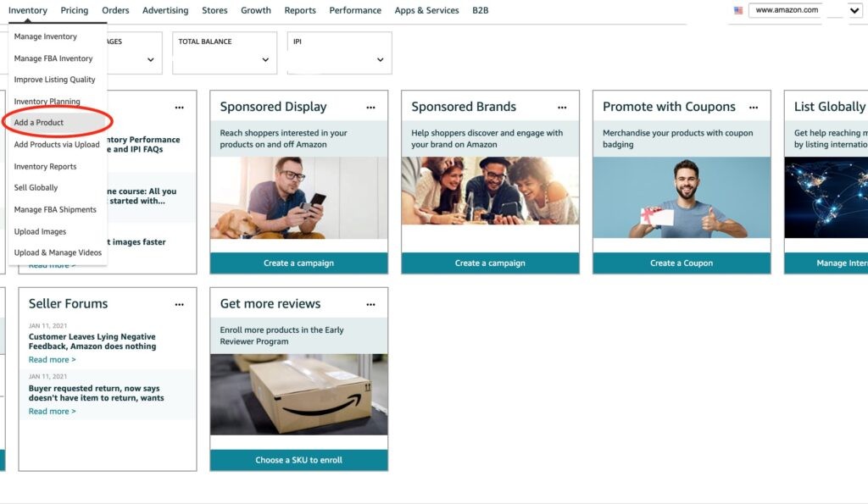Click Create a campaign under Sponsored Display
This screenshot has width=868, height=504.
click(x=299, y=263)
